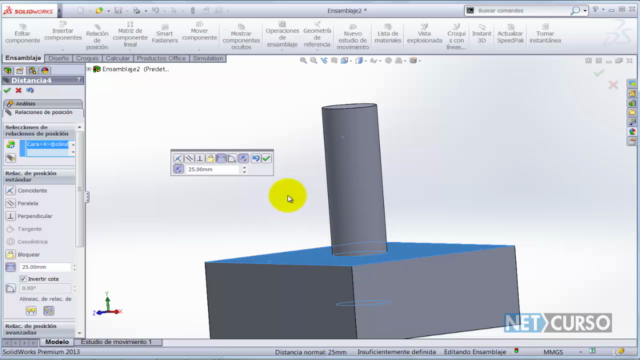Select Perpendicular standard mate
Image resolution: width=640 pixels, height=360 pixels.
[x=29, y=216]
